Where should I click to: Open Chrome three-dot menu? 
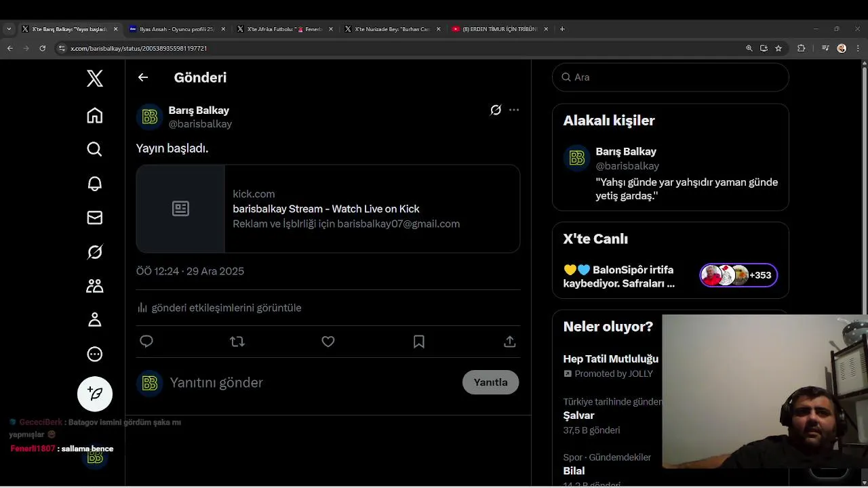[858, 48]
